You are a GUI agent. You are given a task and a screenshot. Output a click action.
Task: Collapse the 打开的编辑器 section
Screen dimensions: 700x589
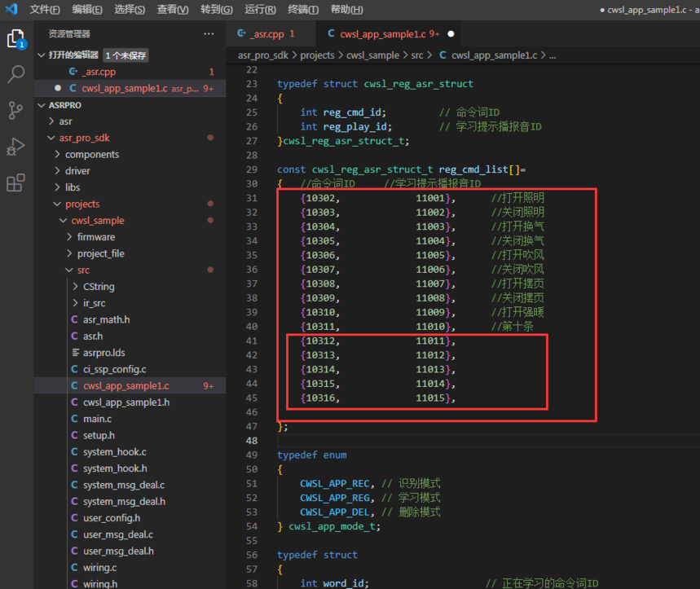coord(42,55)
